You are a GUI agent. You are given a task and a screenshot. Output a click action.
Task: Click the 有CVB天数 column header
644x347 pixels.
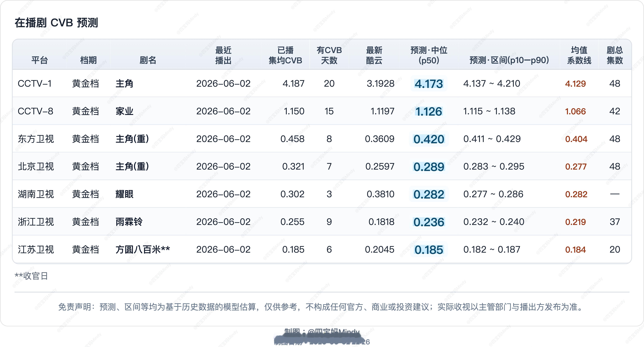(x=329, y=55)
